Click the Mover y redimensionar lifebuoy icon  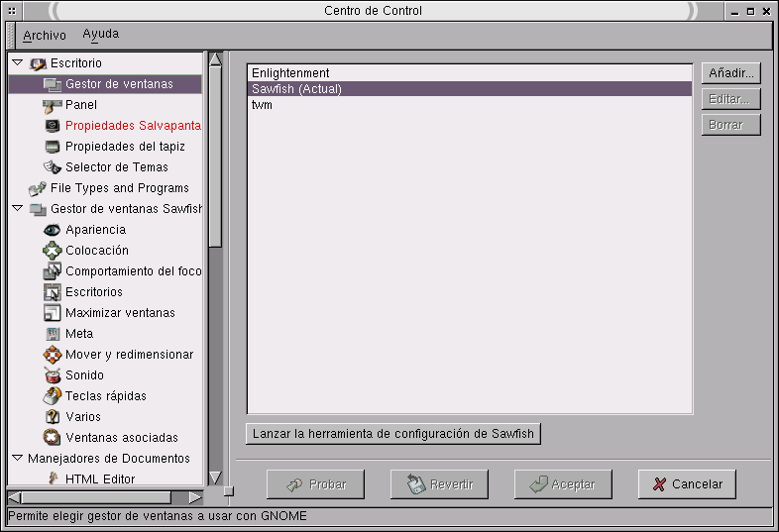coord(53,355)
